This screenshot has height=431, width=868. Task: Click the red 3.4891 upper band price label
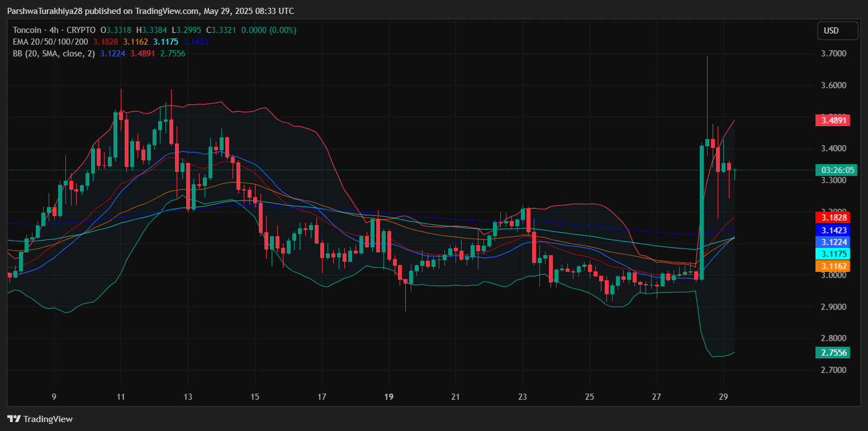coord(832,120)
